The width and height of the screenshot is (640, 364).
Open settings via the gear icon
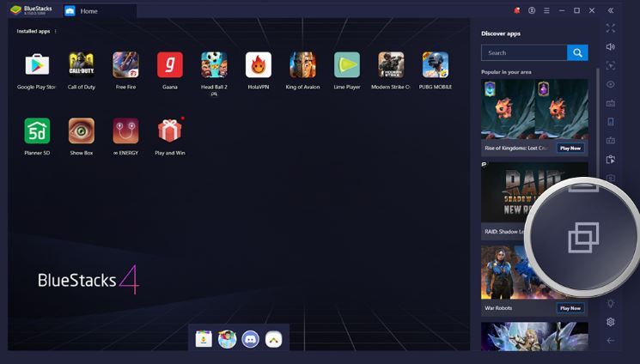611,322
